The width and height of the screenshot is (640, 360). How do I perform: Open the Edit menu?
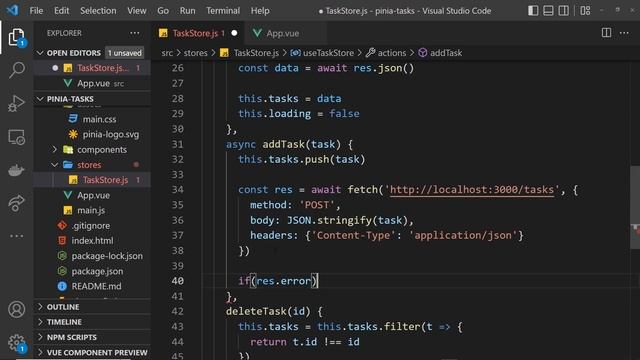pyautogui.click(x=62, y=11)
